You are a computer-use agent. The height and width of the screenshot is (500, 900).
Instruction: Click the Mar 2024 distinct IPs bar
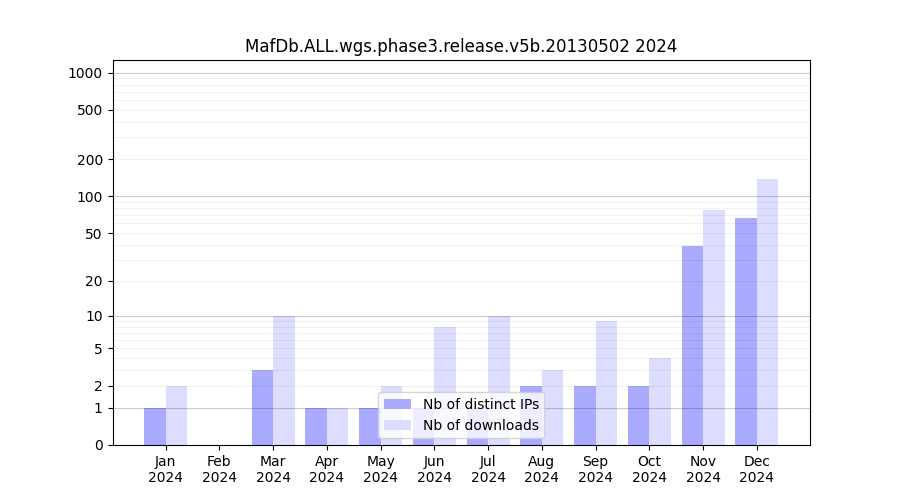262,407
